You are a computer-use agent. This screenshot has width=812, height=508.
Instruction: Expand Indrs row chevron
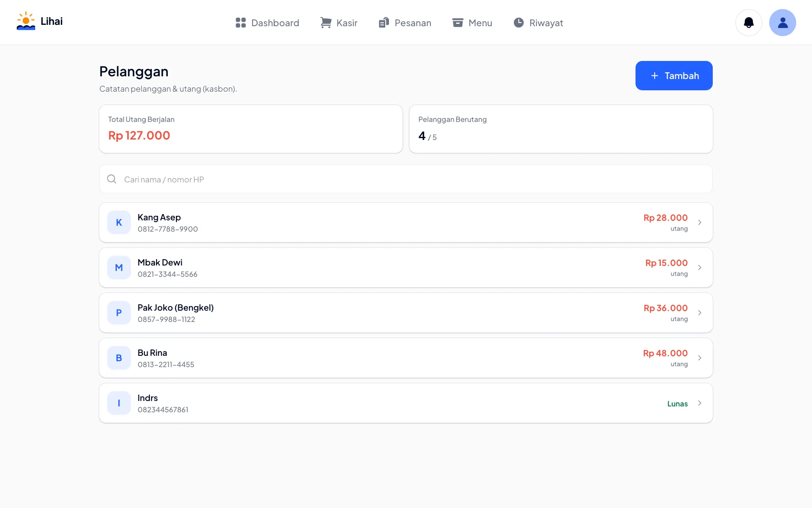coord(700,403)
